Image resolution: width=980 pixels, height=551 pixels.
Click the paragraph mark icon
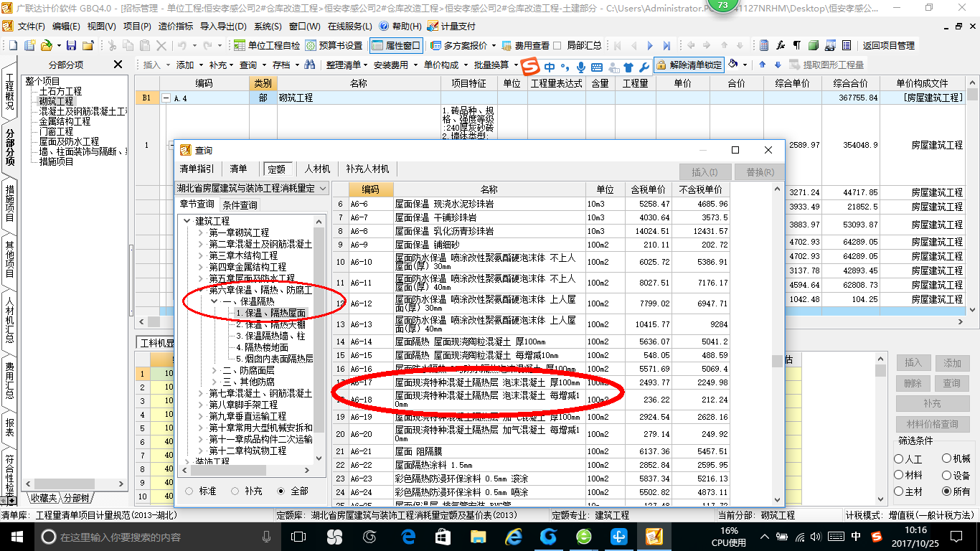[x=796, y=45]
